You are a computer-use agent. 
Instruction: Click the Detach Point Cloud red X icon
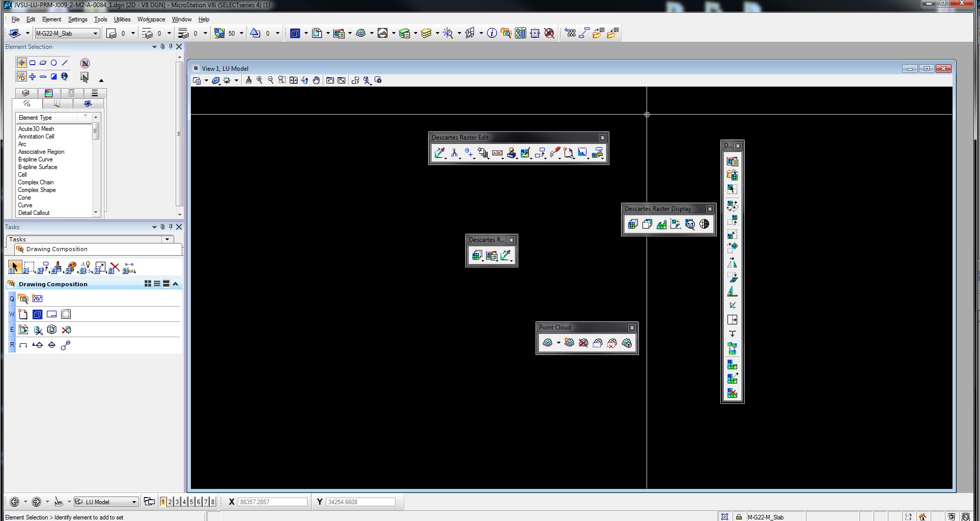(x=583, y=343)
